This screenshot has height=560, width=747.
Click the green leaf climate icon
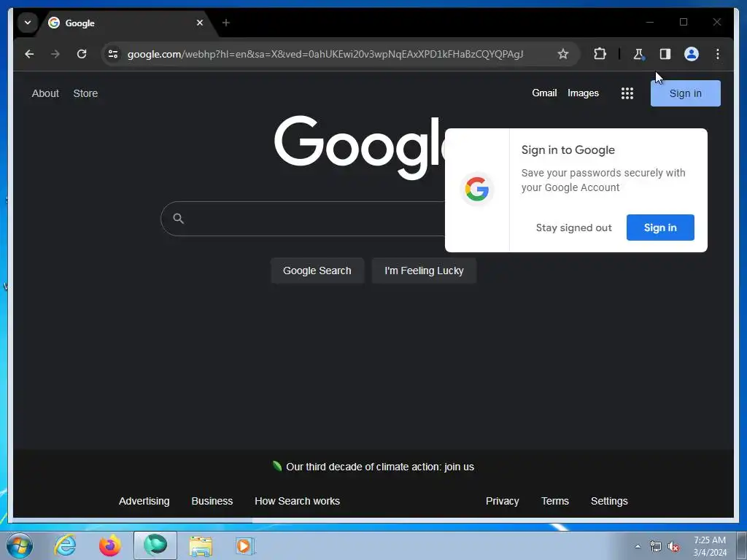[276, 466]
